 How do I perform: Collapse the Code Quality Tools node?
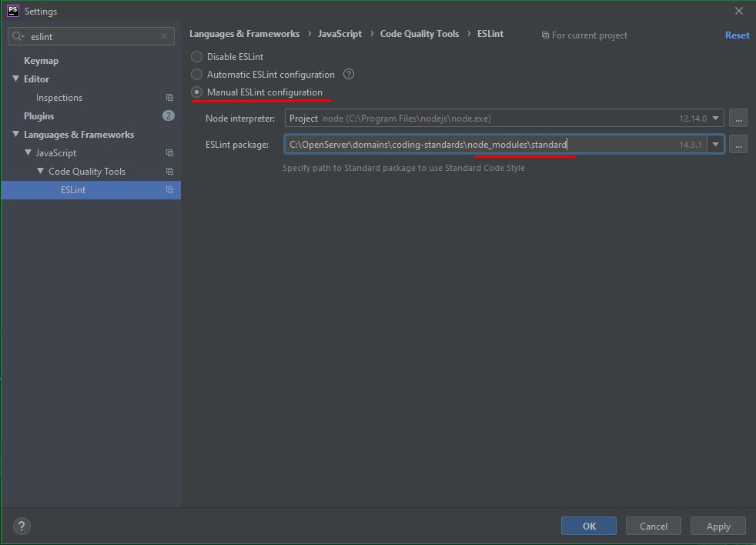41,171
